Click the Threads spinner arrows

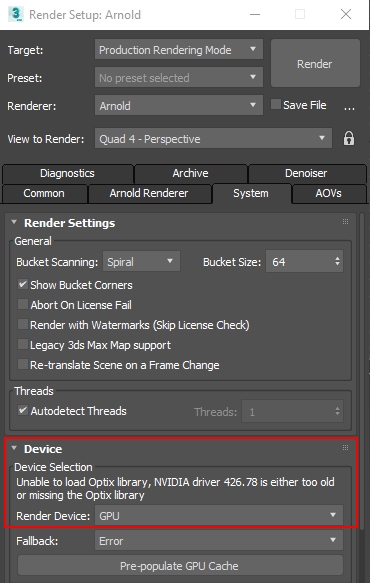(x=337, y=411)
